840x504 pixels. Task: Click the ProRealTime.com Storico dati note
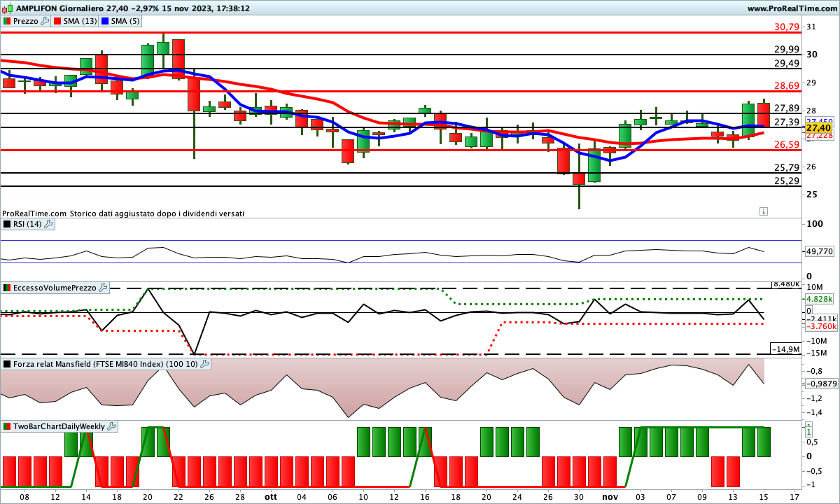click(x=123, y=213)
